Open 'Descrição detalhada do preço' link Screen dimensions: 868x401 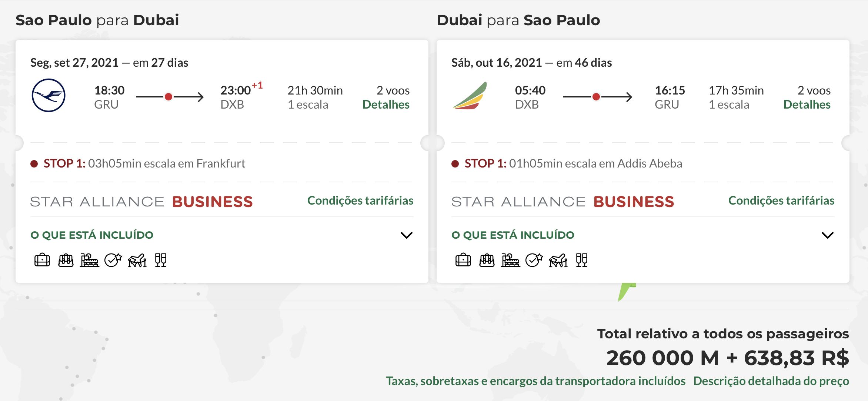pos(771,381)
